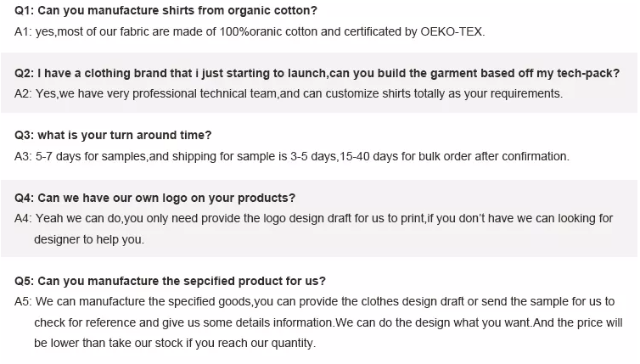Click the line 'designer to help you.'
640x364 pixels.
point(89,239)
